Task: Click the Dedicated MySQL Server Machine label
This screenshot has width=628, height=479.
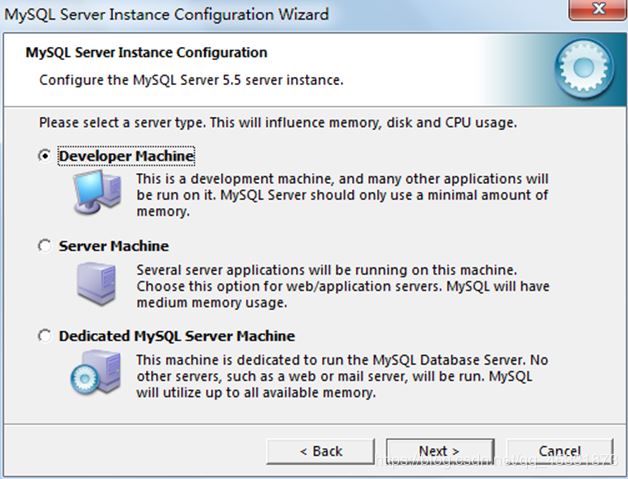Action: [177, 336]
